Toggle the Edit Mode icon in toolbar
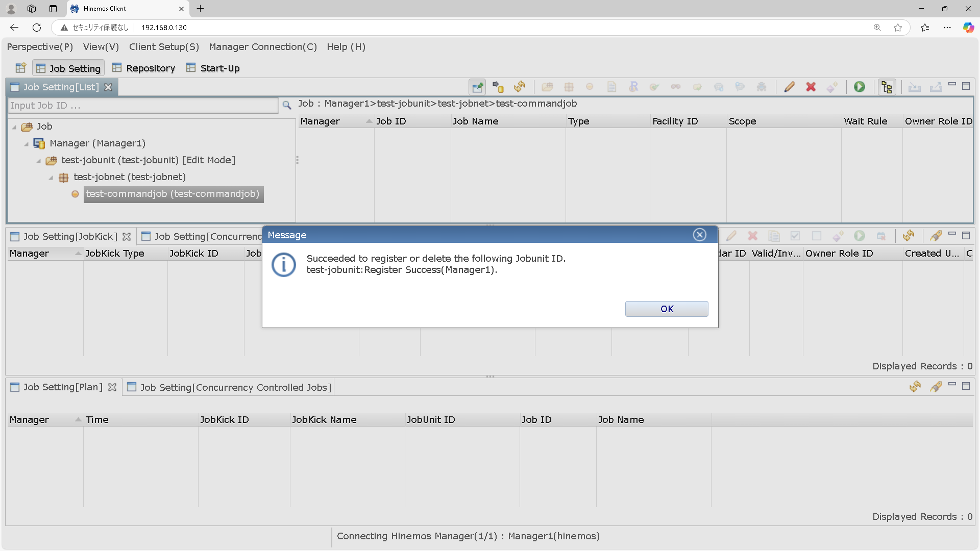 point(477,87)
